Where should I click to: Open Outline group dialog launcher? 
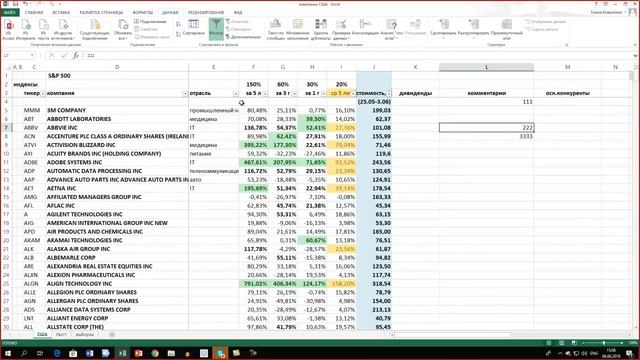point(567,45)
